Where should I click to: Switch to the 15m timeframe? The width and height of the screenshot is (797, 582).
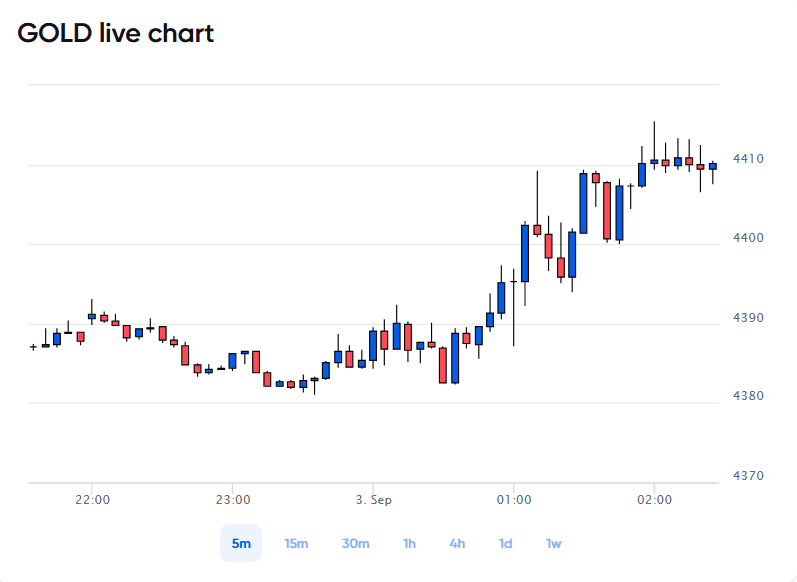(296, 543)
